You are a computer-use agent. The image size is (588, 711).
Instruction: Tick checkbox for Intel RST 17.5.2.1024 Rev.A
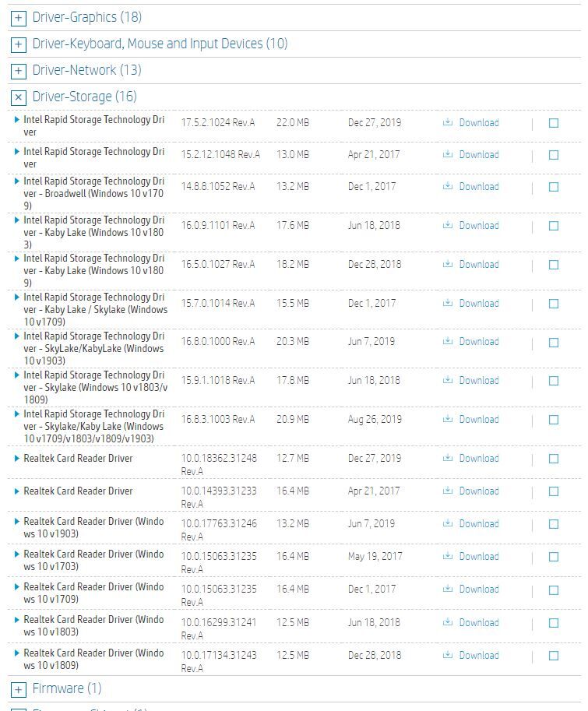click(554, 123)
